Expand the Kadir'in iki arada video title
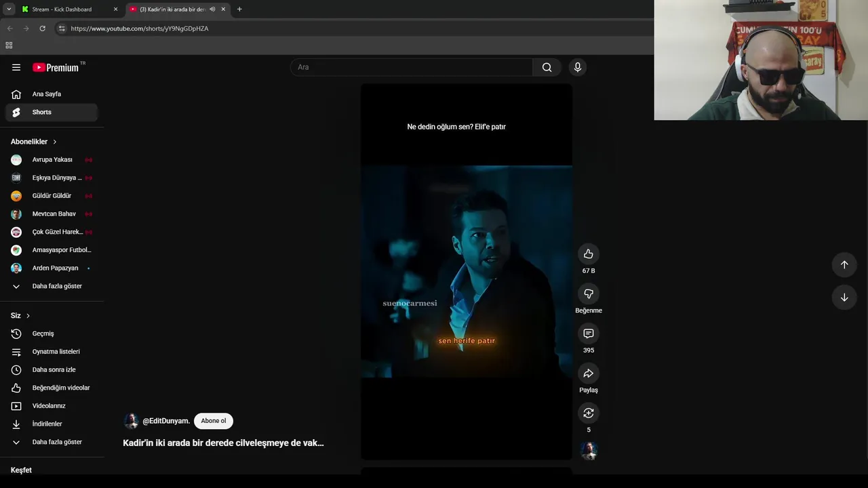This screenshot has width=868, height=488. 223,443
